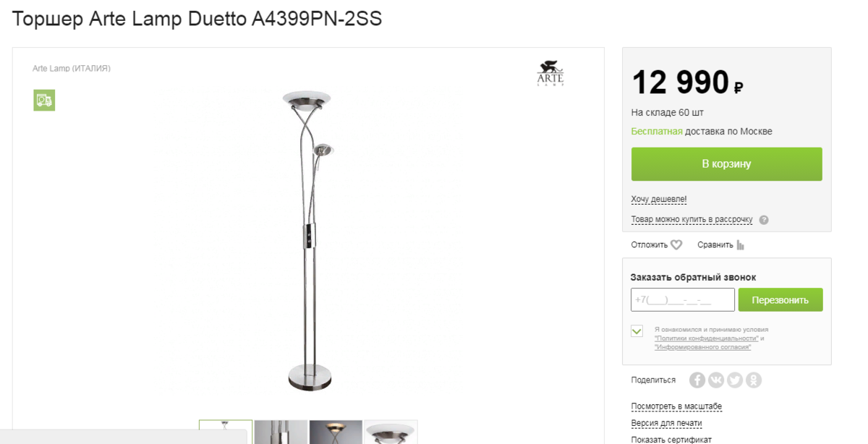Open the Arte Lamp brand logo
This screenshot has height=444, width=868.
coord(550,74)
